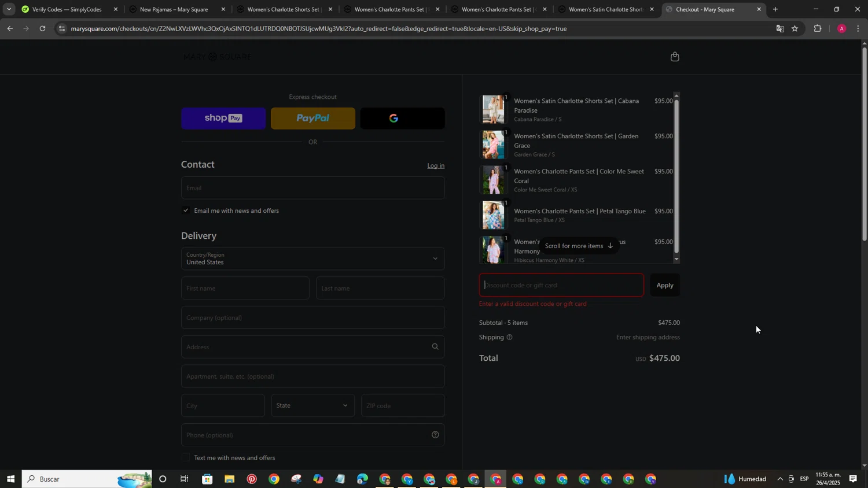Focus the Phone (optional) field

tap(312, 435)
